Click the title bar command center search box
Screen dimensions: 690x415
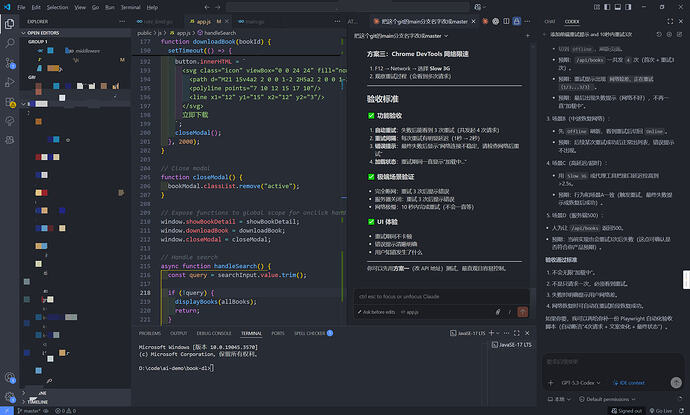348,7
